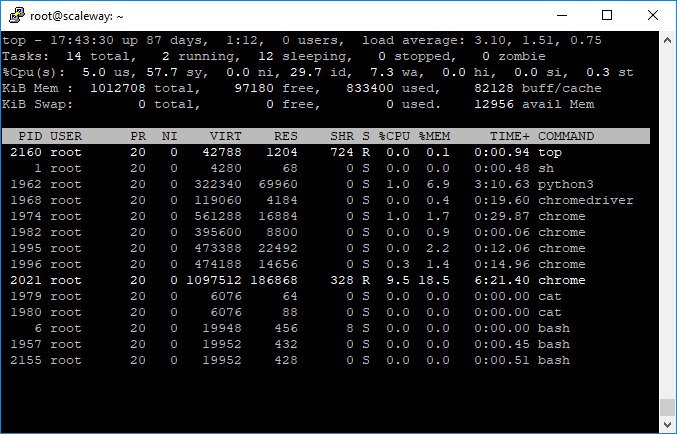Viewport: 677px width, 434px height.
Task: Click PID 2155 of the bash process
Action: point(26,360)
